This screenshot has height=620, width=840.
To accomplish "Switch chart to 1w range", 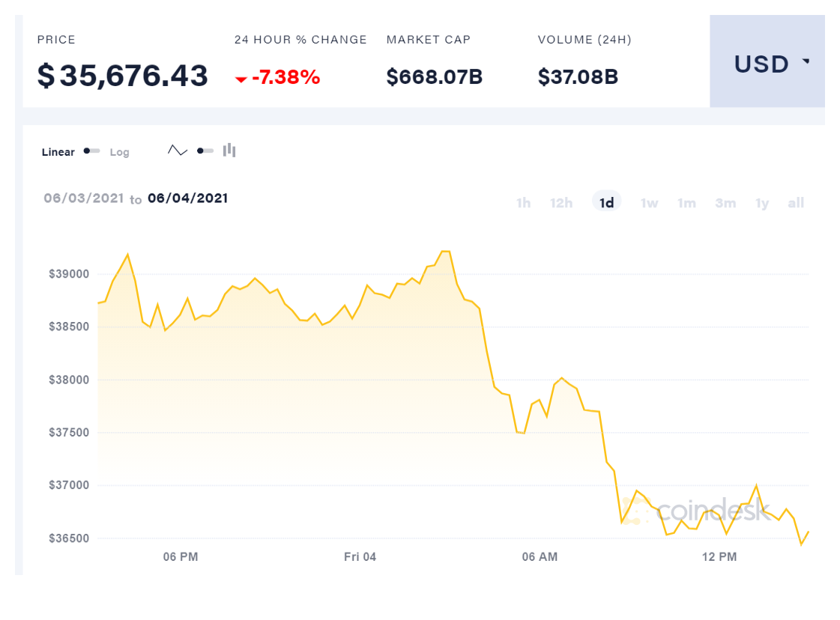I will (649, 203).
